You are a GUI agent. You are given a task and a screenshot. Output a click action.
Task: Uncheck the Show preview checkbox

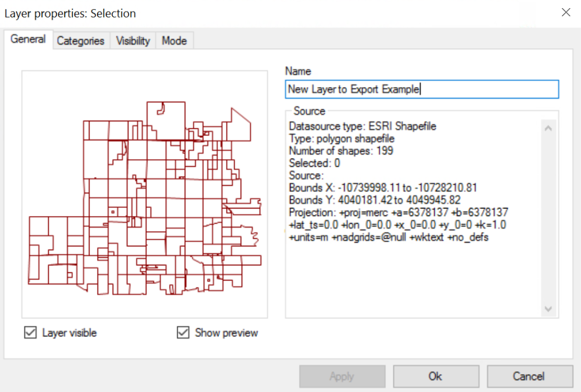click(183, 332)
